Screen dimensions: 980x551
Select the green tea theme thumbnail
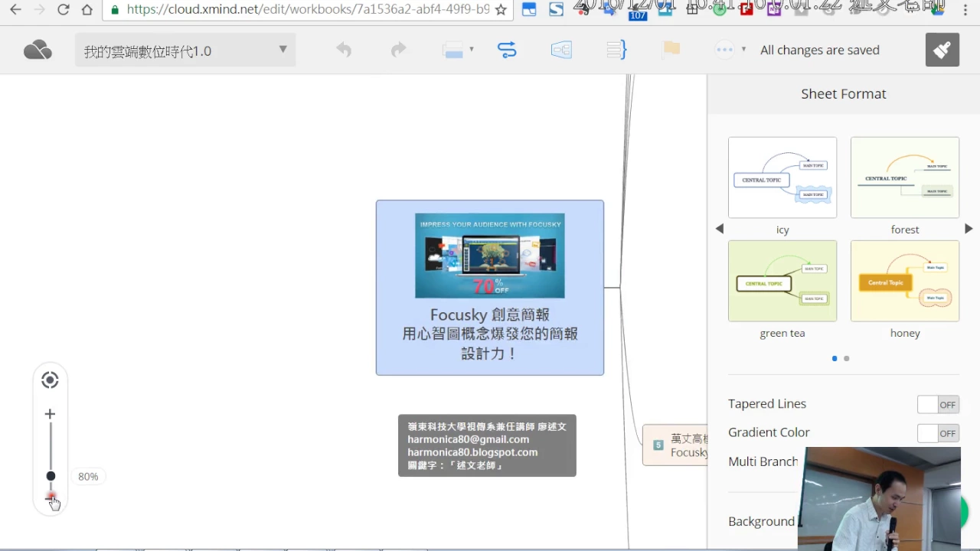[x=782, y=281]
